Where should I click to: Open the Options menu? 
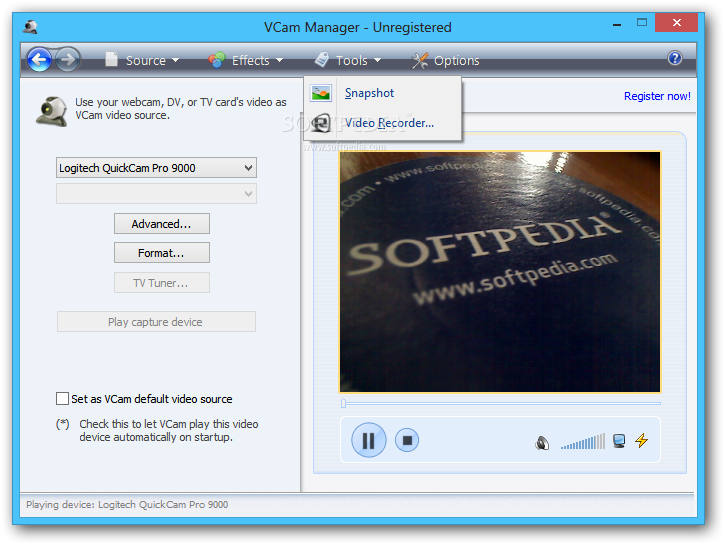click(x=446, y=60)
